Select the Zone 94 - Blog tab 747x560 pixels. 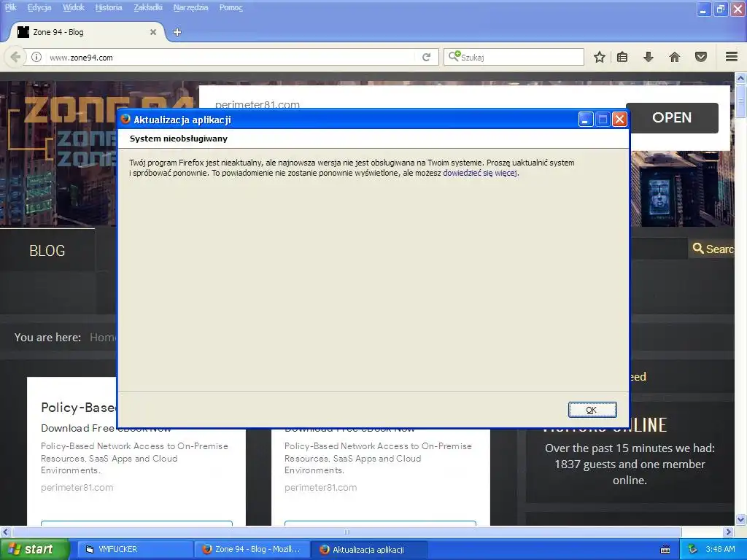coord(86,32)
